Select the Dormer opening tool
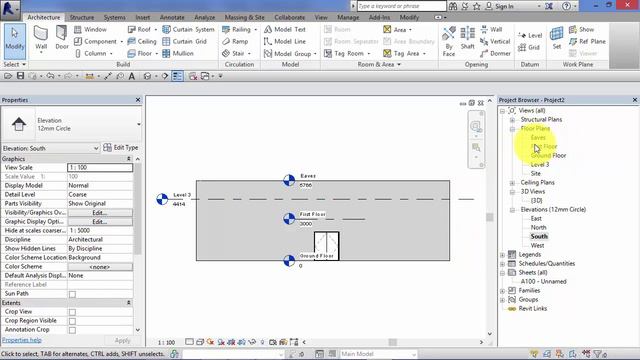Image resolution: width=640 pixels, height=360 pixels. (495, 53)
